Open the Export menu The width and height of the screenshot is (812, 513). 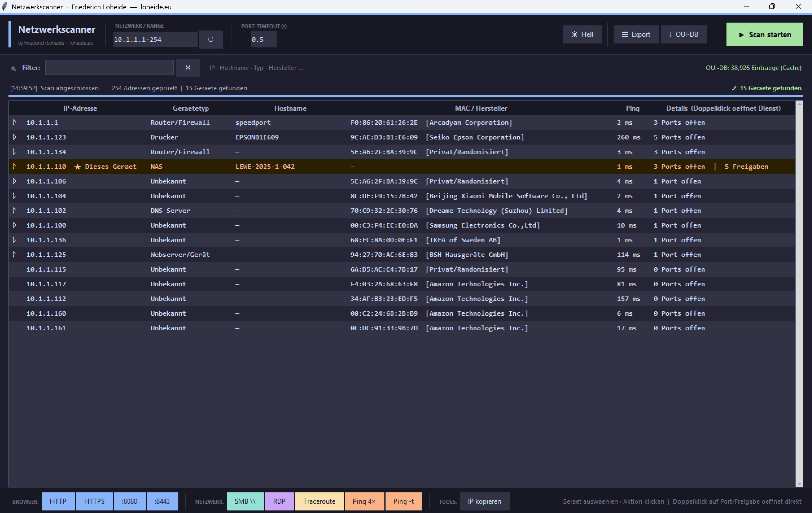click(636, 34)
